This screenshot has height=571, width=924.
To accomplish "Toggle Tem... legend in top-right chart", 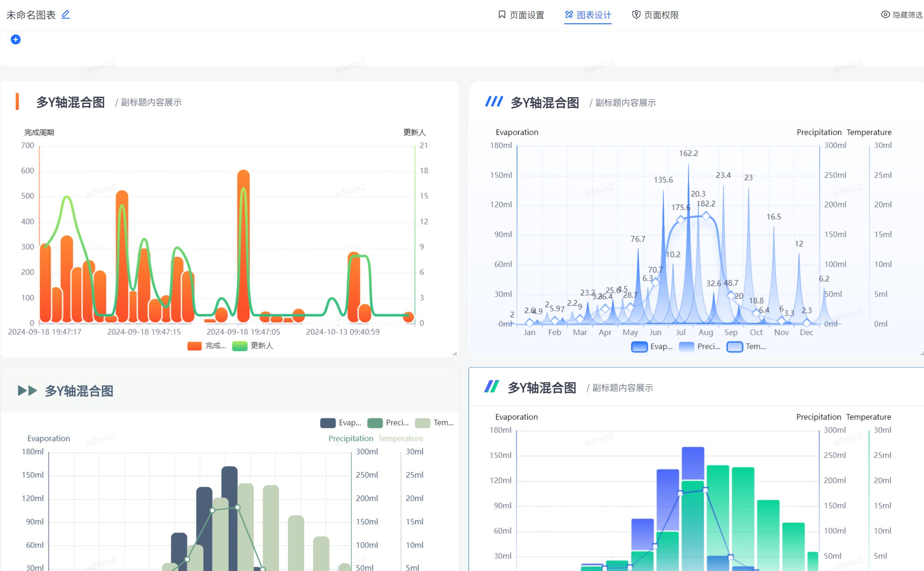I will (746, 347).
